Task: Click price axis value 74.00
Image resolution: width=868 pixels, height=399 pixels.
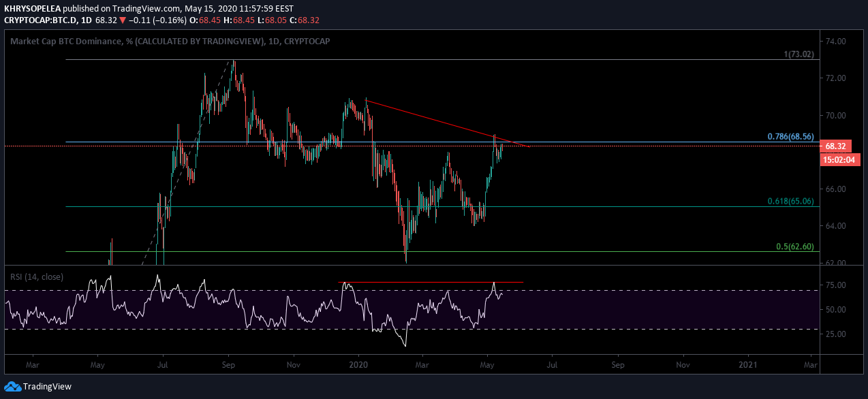Action: (x=835, y=41)
